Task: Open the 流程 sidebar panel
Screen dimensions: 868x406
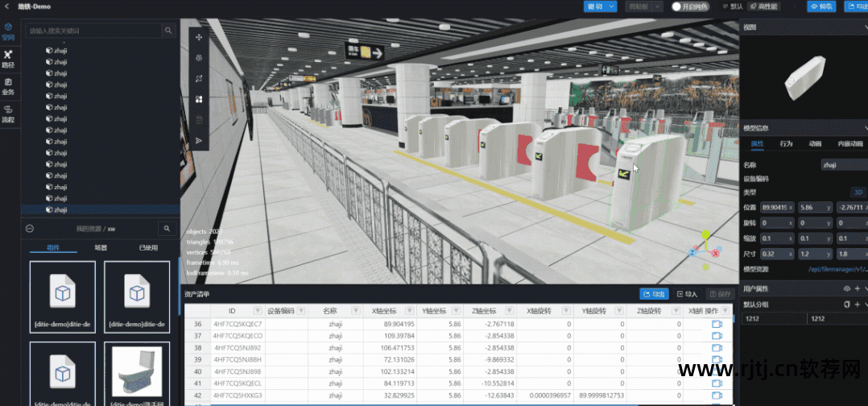Action: click(8, 113)
